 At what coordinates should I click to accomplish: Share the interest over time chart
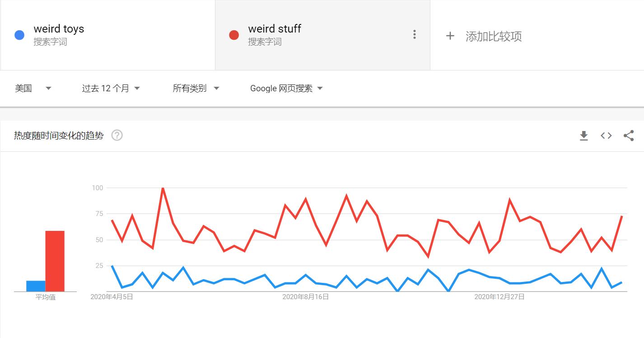point(628,136)
